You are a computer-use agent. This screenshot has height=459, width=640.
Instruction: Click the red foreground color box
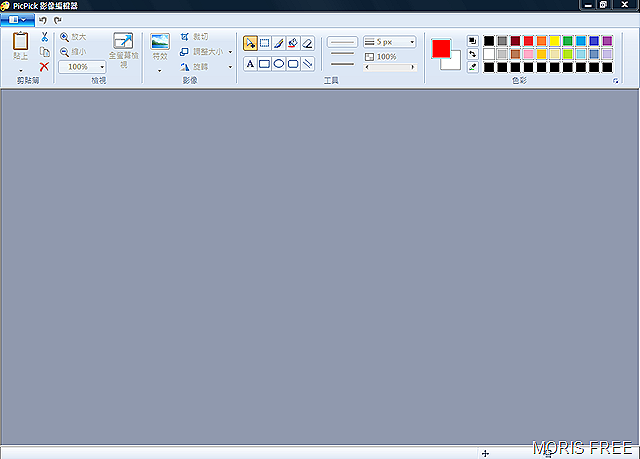(x=441, y=49)
